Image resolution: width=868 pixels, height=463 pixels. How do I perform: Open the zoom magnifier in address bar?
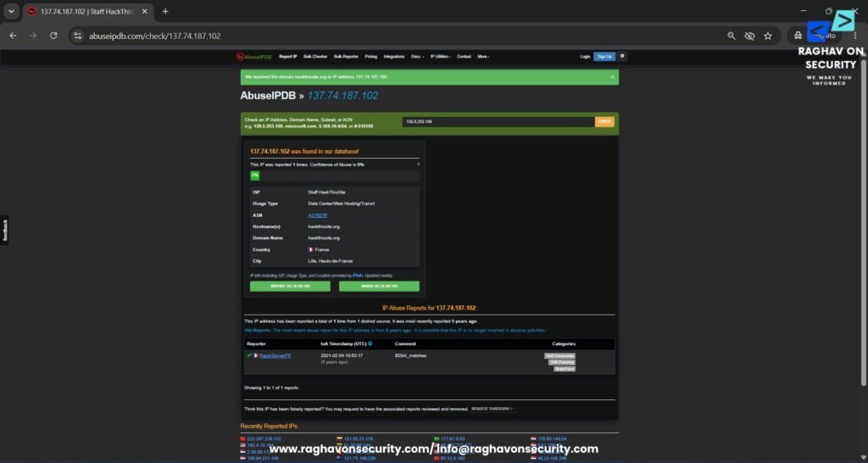pyautogui.click(x=732, y=36)
